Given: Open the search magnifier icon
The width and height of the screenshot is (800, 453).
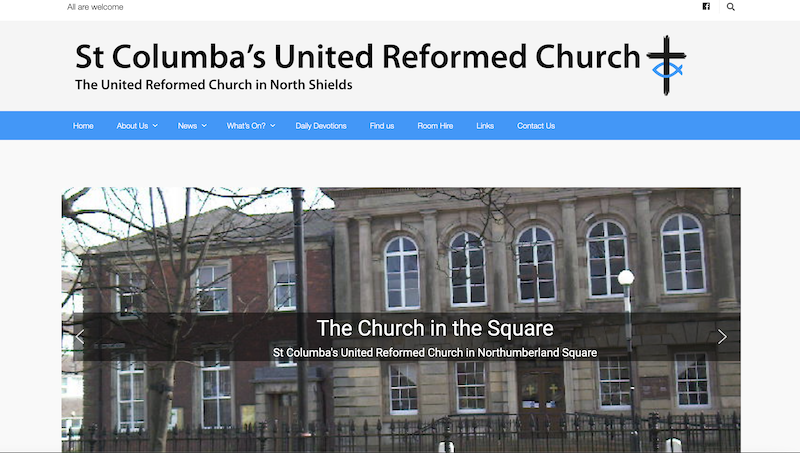Looking at the screenshot, I should [x=731, y=7].
